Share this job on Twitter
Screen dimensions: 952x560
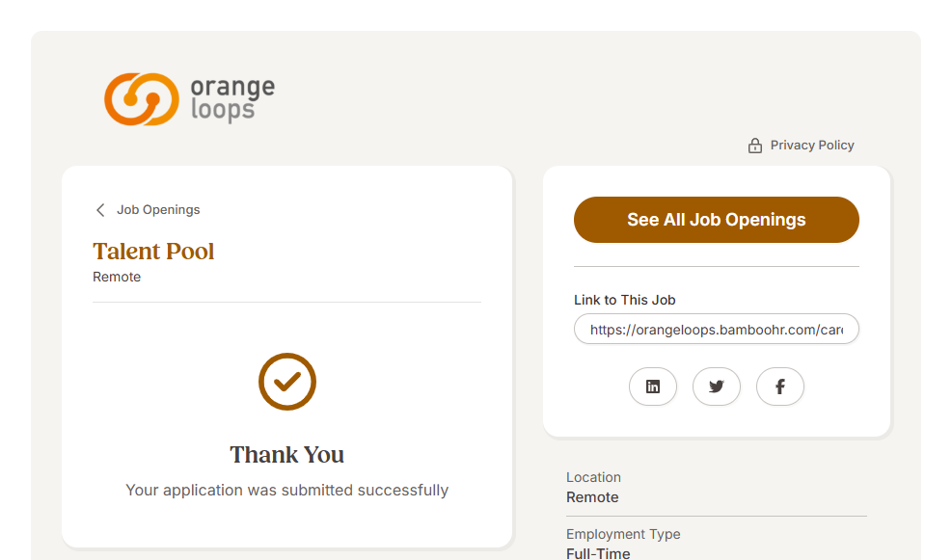[717, 387]
